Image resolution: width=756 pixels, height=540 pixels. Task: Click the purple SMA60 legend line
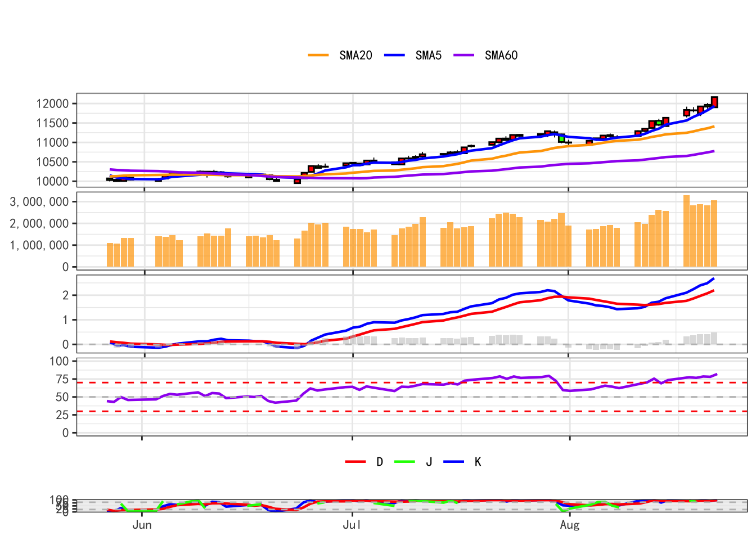click(x=464, y=55)
